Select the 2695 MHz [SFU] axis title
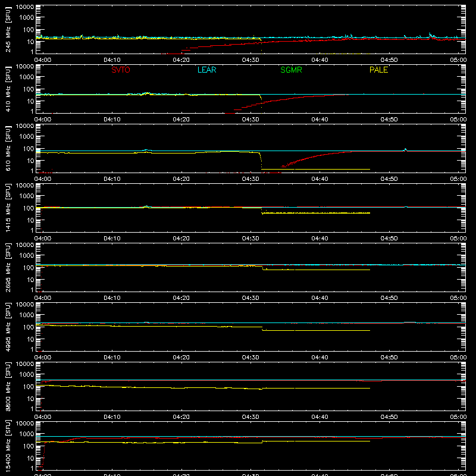Screen dimensions: 476x476 8,267
